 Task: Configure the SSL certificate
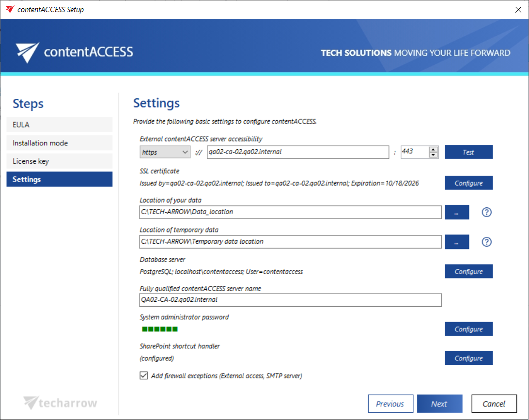(x=468, y=183)
